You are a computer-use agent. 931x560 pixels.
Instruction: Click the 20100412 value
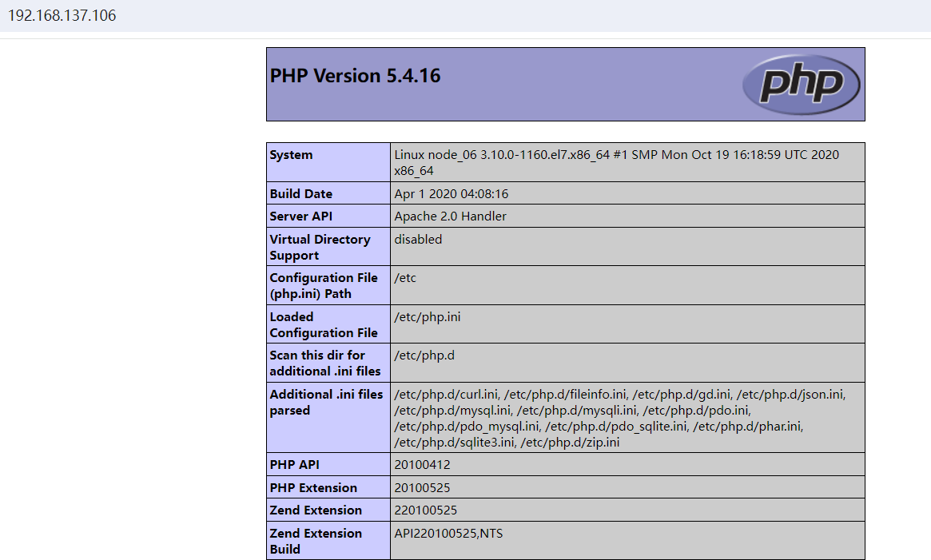point(422,464)
